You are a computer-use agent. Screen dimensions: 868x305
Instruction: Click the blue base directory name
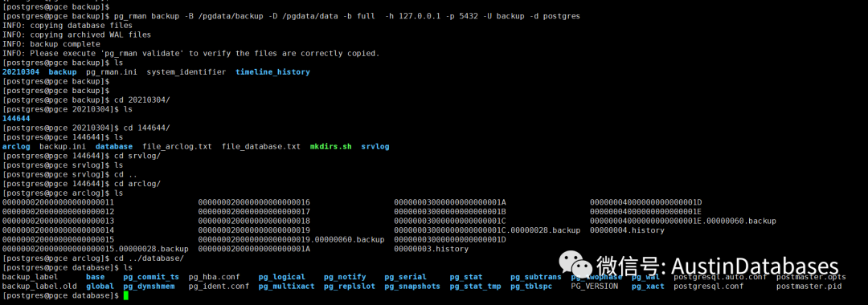[95, 278]
